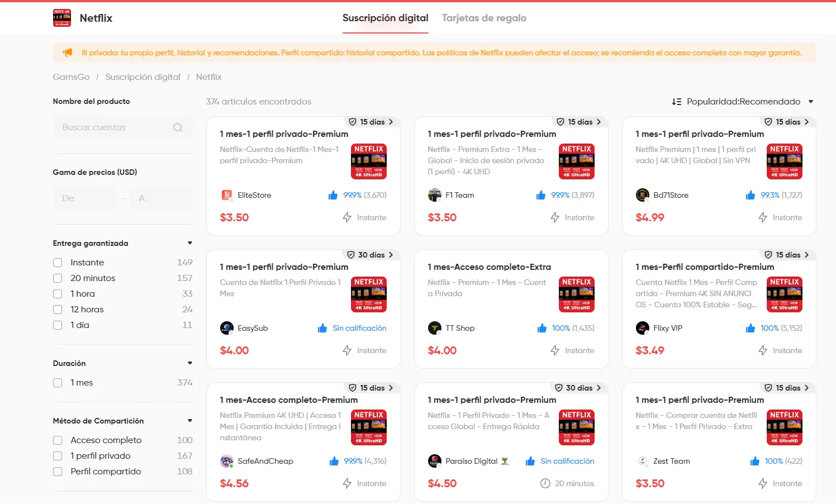
Task: Click the F1 Team seller avatar
Action: [435, 195]
